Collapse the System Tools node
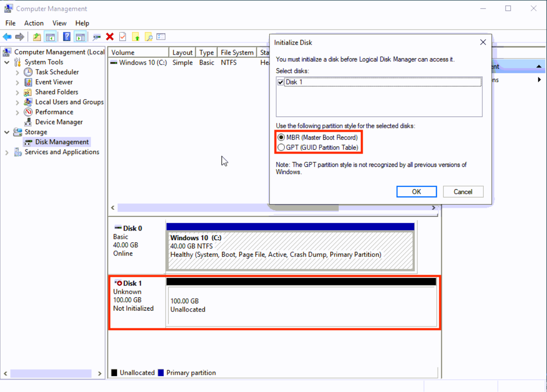This screenshot has width=547, height=392. (x=7, y=62)
